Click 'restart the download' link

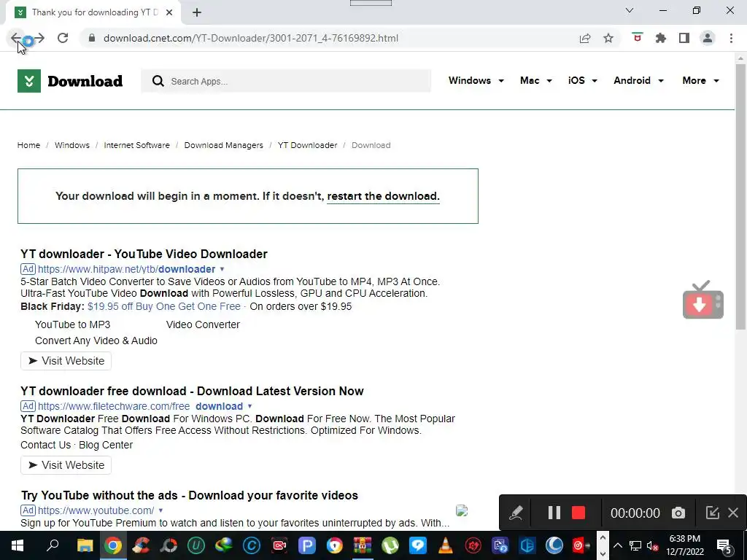point(383,196)
